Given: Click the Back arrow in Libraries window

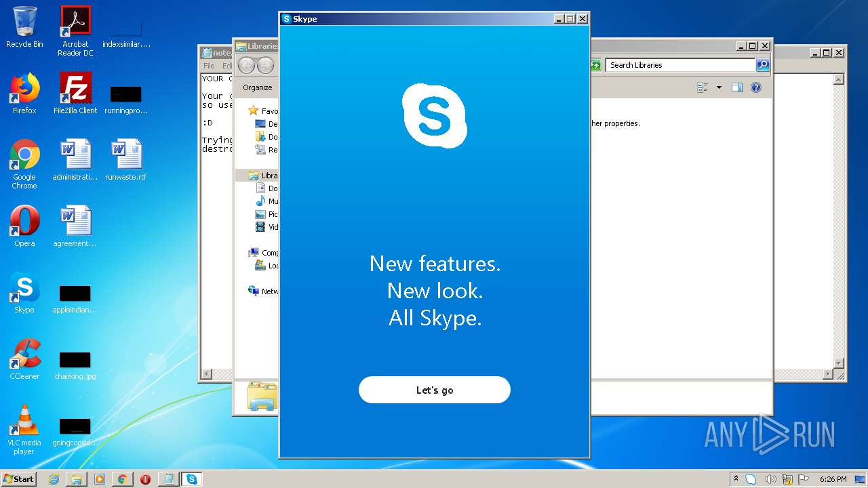Looking at the screenshot, I should point(246,65).
